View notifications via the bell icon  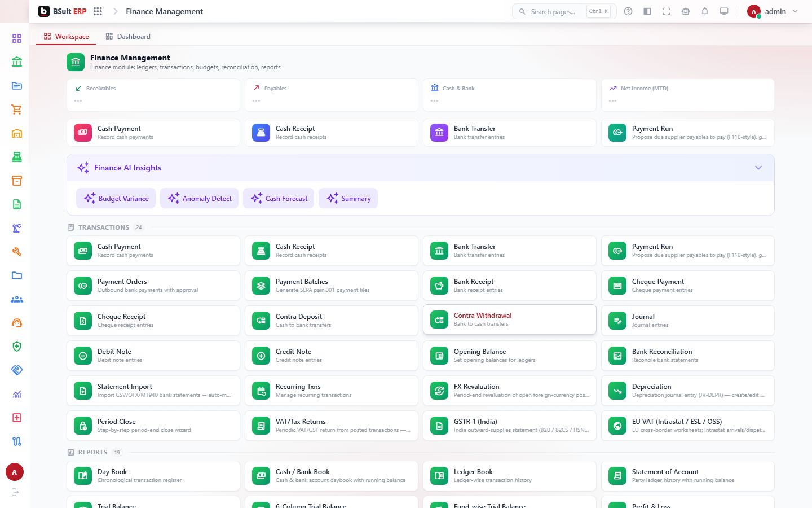tap(705, 11)
